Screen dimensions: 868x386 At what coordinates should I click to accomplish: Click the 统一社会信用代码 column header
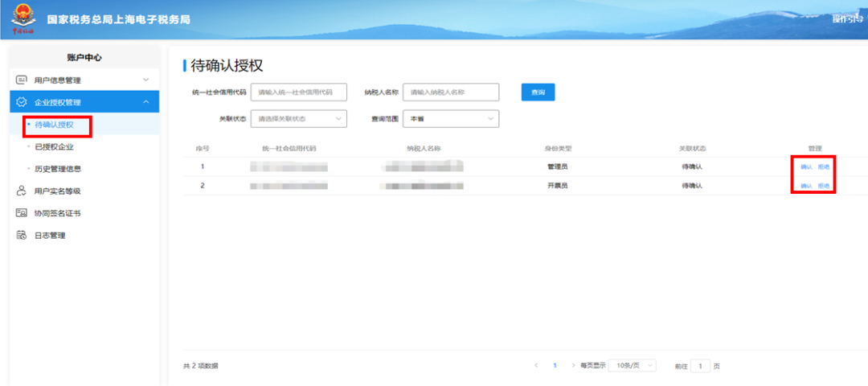pyautogui.click(x=289, y=149)
